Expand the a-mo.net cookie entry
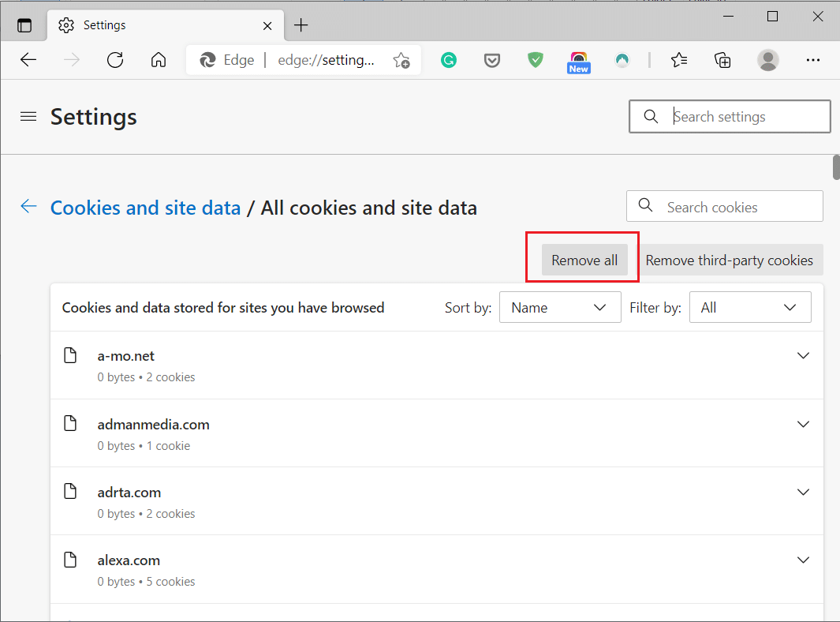 [x=803, y=355]
